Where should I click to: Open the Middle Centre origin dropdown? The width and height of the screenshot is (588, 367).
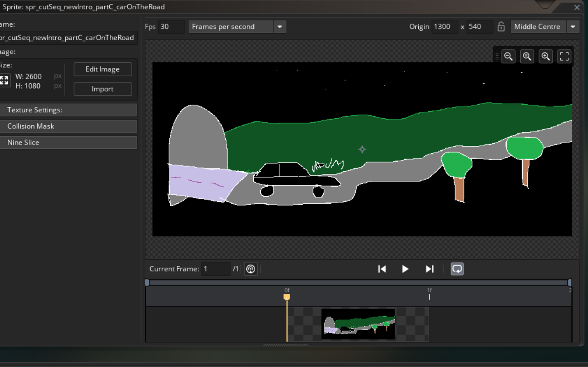click(x=573, y=27)
